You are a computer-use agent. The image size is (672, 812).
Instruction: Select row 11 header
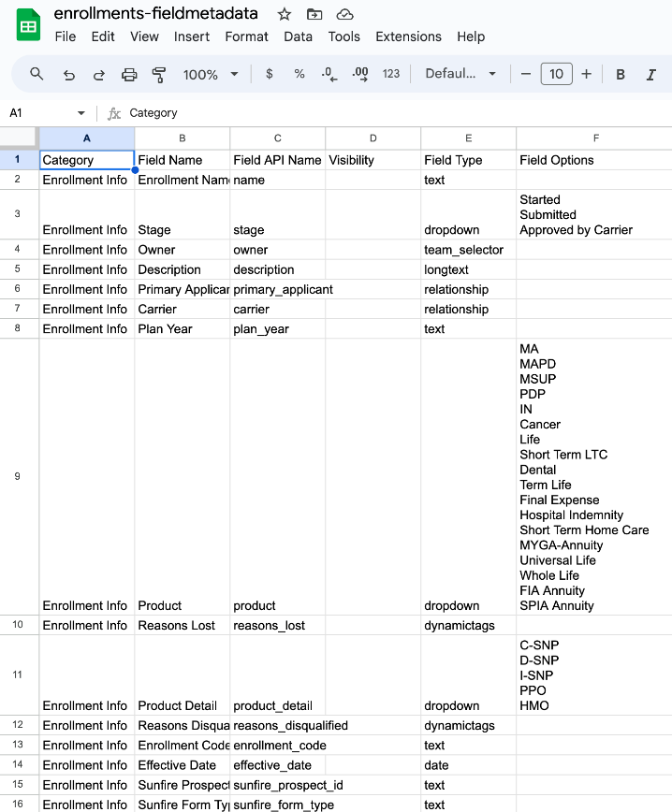pos(18,674)
